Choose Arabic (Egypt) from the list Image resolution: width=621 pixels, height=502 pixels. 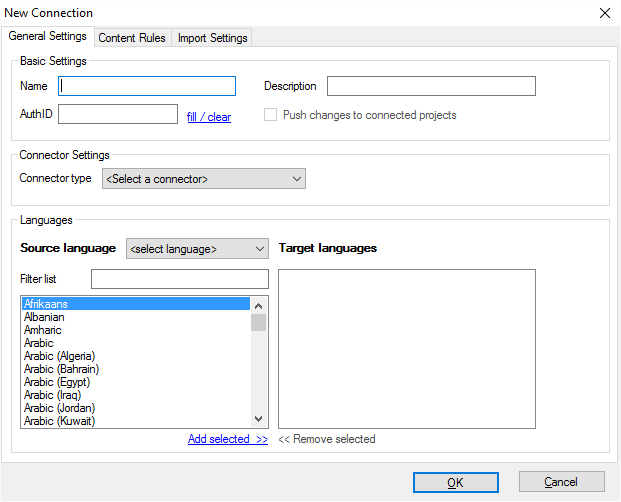[57, 382]
